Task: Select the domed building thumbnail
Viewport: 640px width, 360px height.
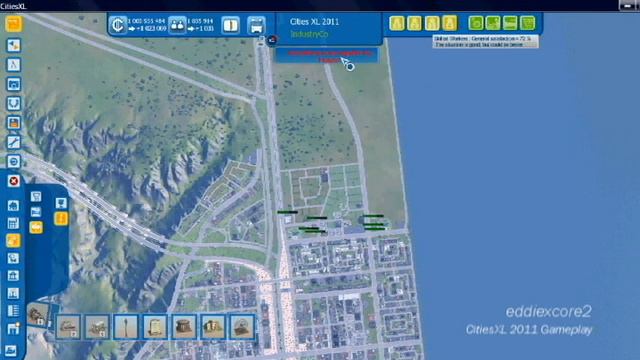Action: (x=242, y=327)
